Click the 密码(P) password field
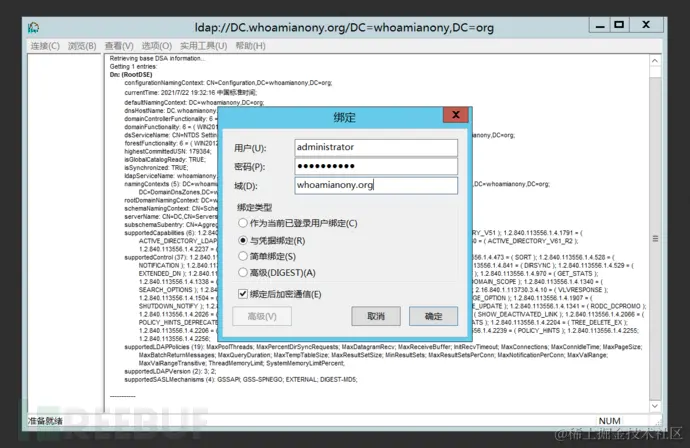This screenshot has width=690, height=448. [x=376, y=166]
